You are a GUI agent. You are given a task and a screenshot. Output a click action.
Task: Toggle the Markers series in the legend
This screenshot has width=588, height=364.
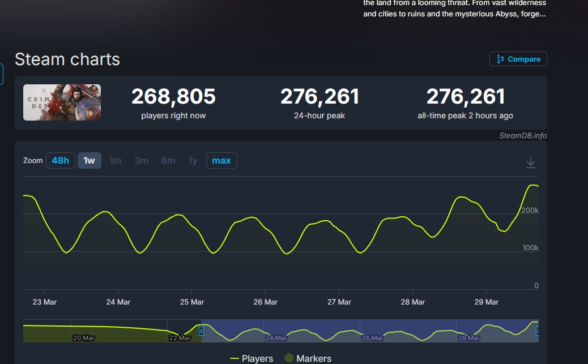point(308,358)
